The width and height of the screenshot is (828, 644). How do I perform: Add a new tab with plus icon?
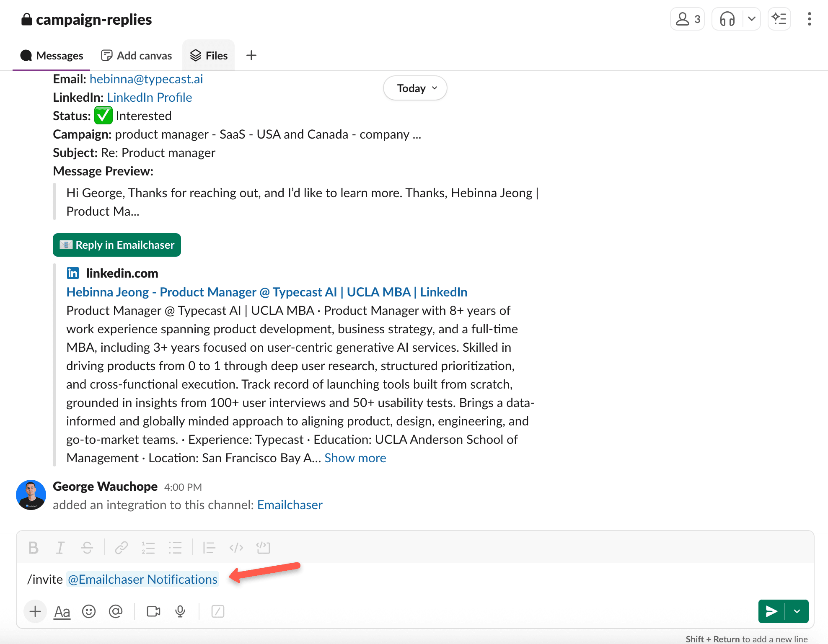[251, 56]
